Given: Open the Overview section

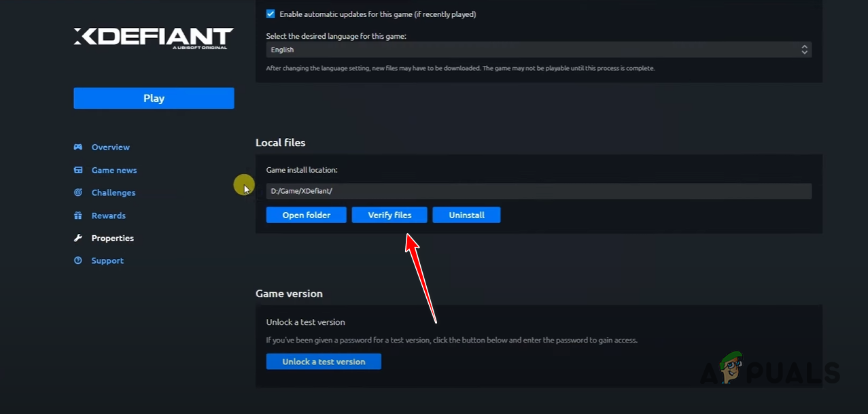Looking at the screenshot, I should tap(110, 147).
